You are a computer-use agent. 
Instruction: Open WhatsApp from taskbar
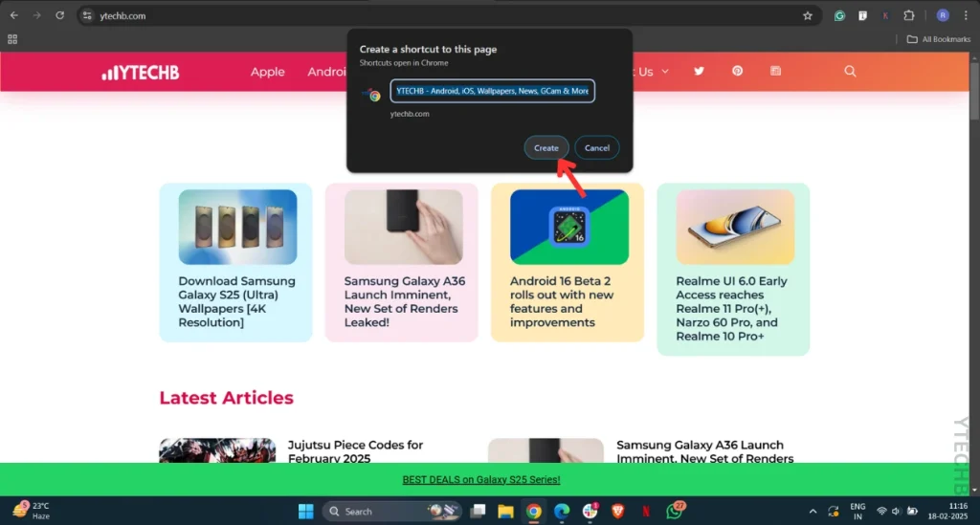pos(675,511)
